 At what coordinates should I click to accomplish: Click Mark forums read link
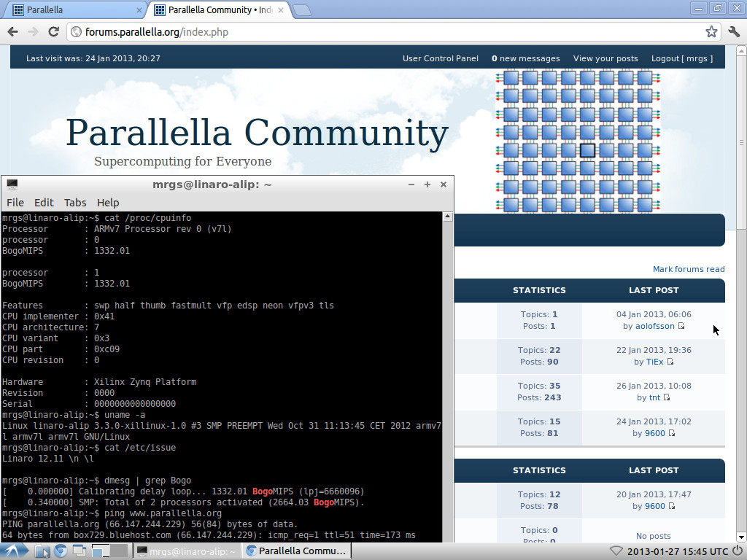(x=688, y=269)
